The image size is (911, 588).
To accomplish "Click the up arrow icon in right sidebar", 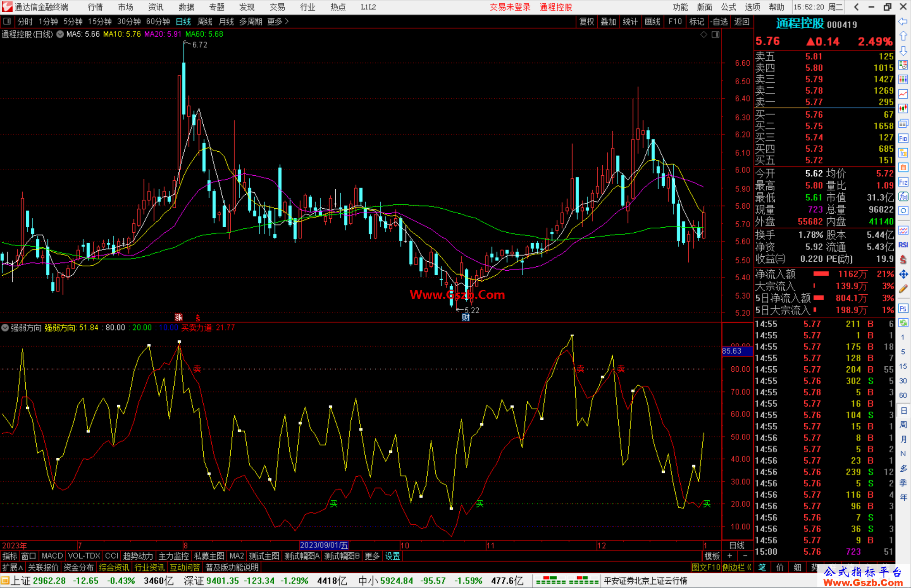I will 903,36.
